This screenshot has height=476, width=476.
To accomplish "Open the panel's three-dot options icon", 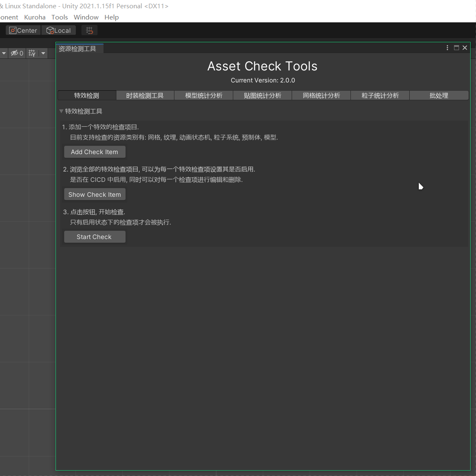I will point(447,48).
